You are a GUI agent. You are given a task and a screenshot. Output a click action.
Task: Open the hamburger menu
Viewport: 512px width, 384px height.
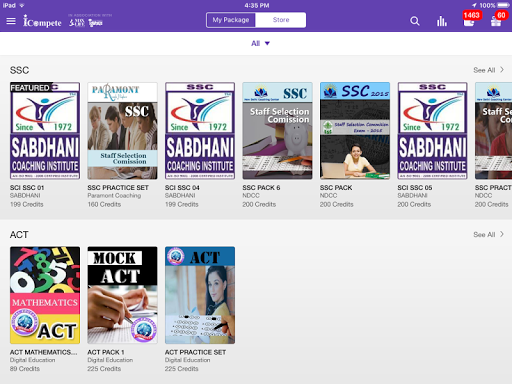[x=11, y=21]
